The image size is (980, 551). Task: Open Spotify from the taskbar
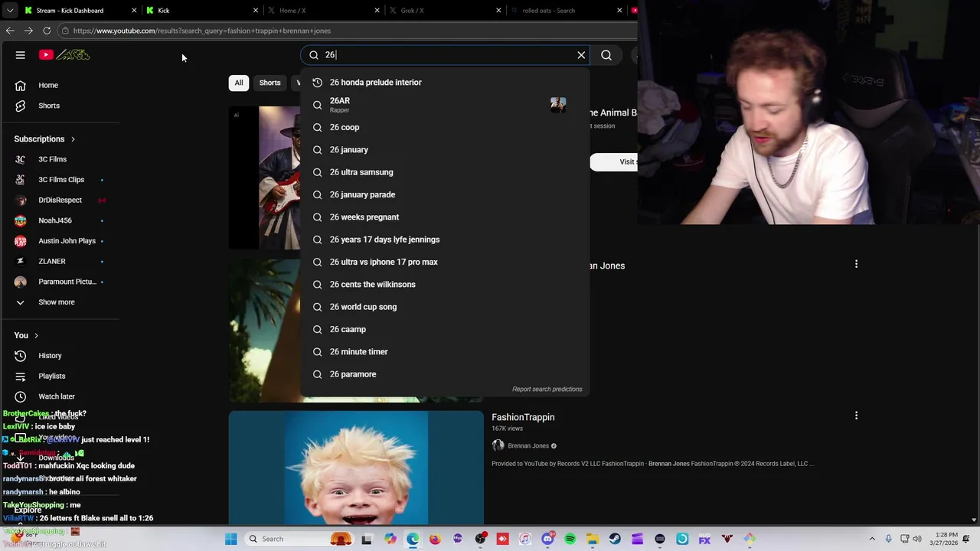pos(570,539)
